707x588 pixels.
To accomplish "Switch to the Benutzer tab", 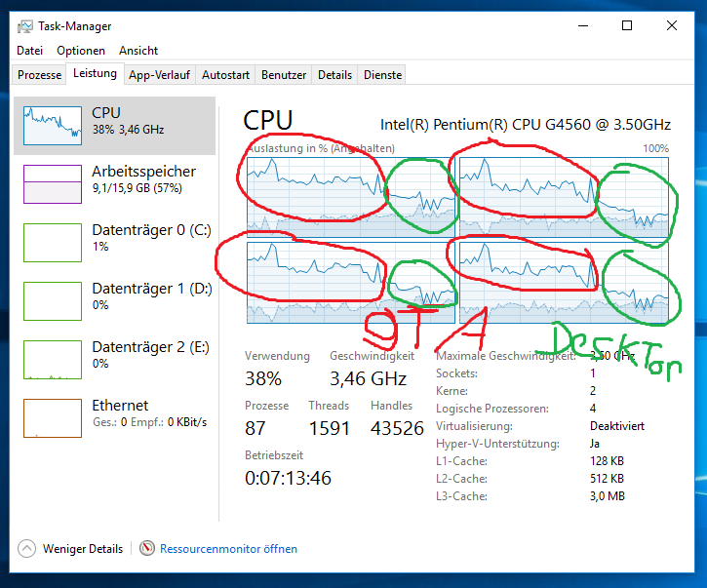I will click(x=284, y=74).
